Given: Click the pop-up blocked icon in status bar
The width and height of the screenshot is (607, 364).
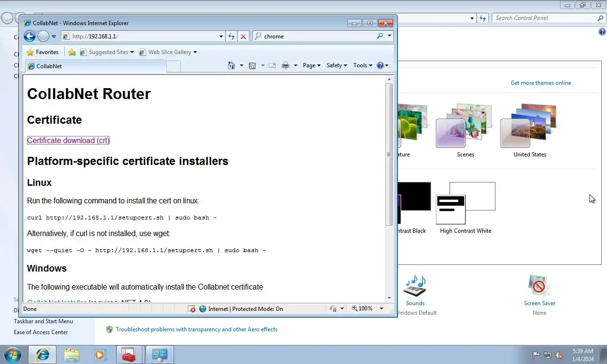Looking at the screenshot, I should [x=192, y=309].
